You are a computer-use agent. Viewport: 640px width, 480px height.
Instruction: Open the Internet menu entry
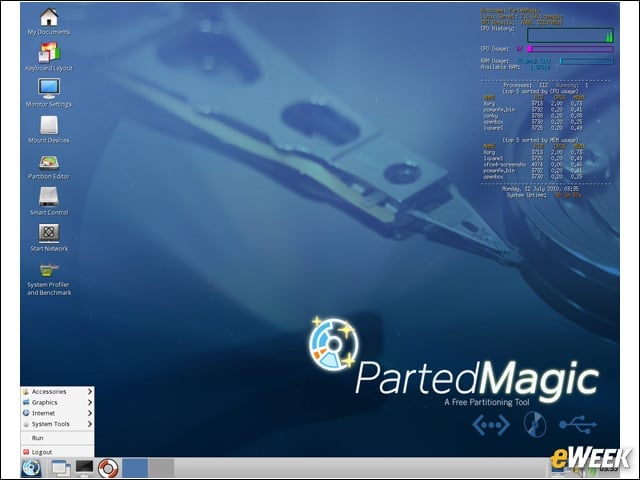(58, 413)
